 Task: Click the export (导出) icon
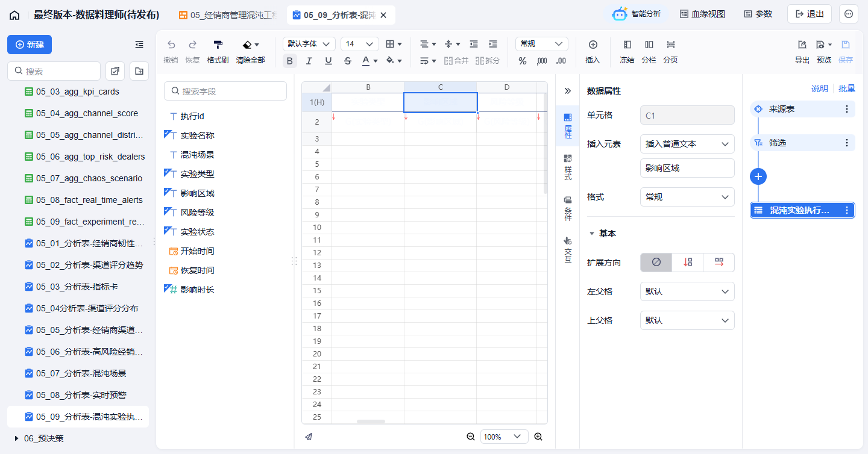coord(802,45)
